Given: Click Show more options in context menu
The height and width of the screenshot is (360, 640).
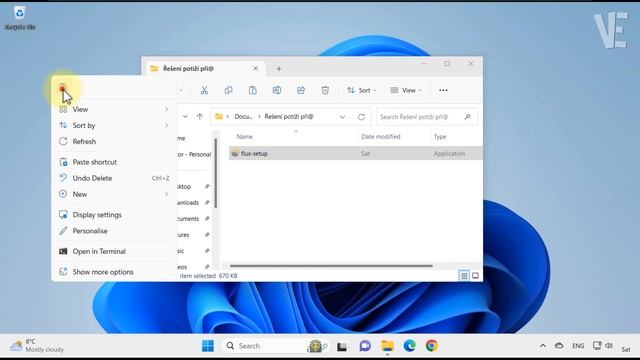Looking at the screenshot, I should tap(114, 272).
